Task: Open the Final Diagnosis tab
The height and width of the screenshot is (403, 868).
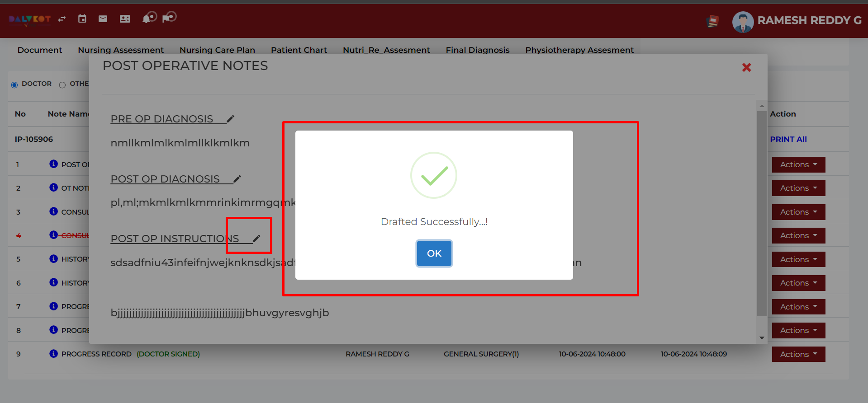Action: [477, 50]
